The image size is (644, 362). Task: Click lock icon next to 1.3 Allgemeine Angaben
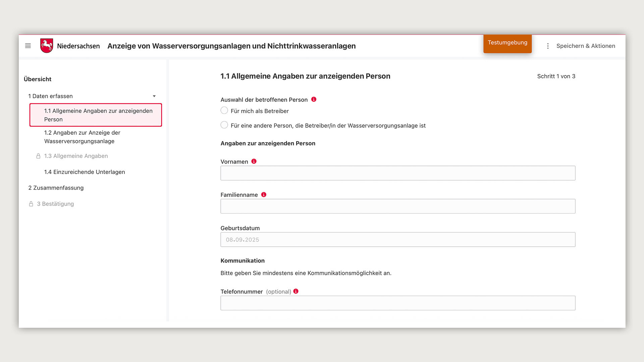click(38, 156)
